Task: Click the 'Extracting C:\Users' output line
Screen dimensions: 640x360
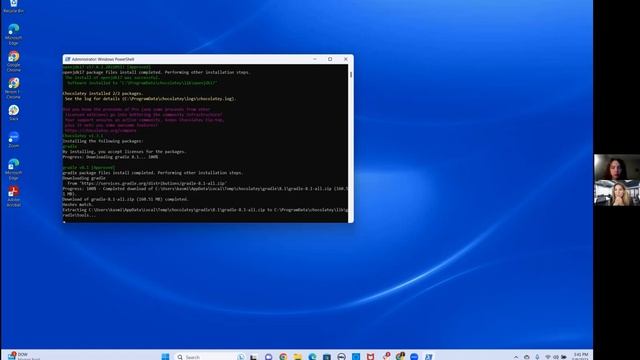Action: [205, 212]
